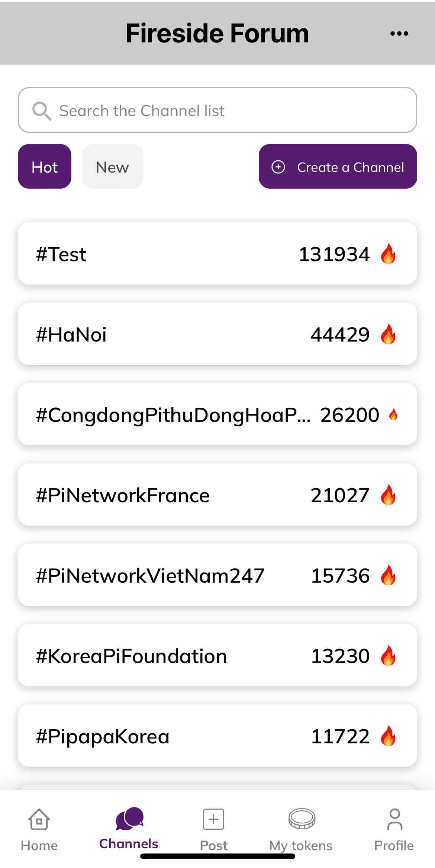This screenshot has height=868, width=435.
Task: Tap the flame icon beside #Test
Action: (x=388, y=254)
